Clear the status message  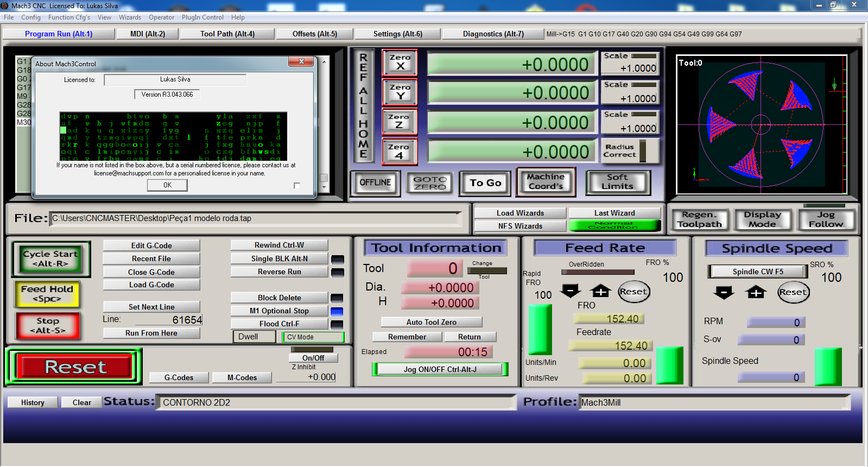pos(82,402)
